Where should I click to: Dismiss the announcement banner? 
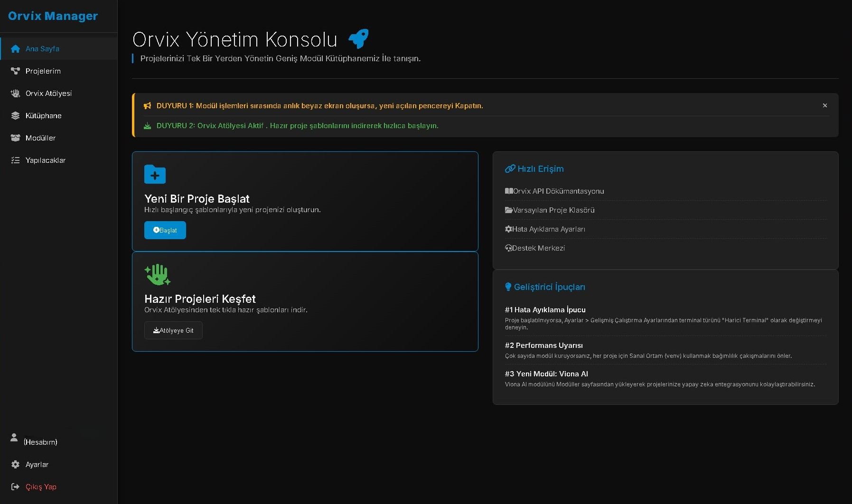[824, 105]
